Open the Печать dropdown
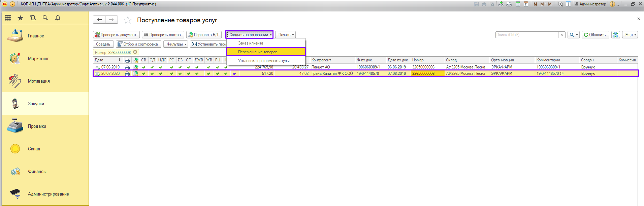The width and height of the screenshot is (644, 206). tap(286, 35)
